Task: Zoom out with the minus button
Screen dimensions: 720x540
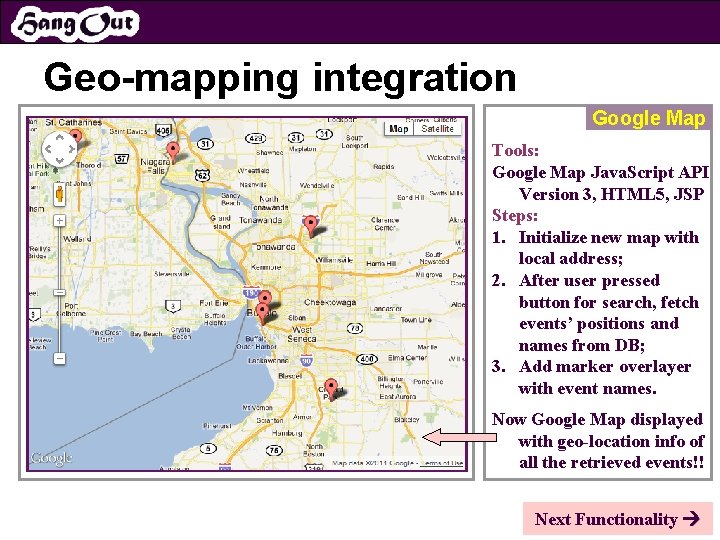Action: 59,358
